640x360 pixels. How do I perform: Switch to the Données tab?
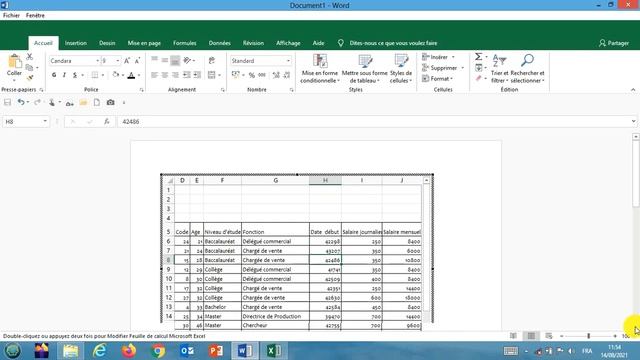220,43
